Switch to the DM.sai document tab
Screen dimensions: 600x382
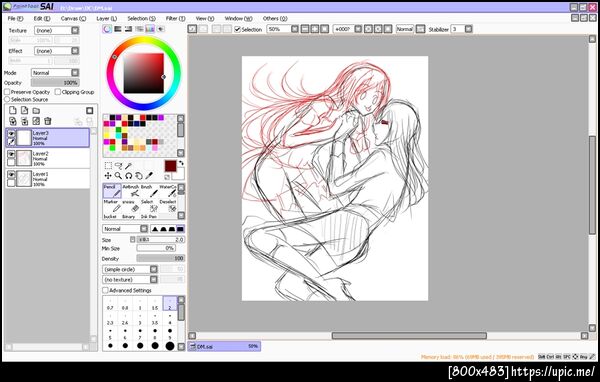tap(224, 346)
